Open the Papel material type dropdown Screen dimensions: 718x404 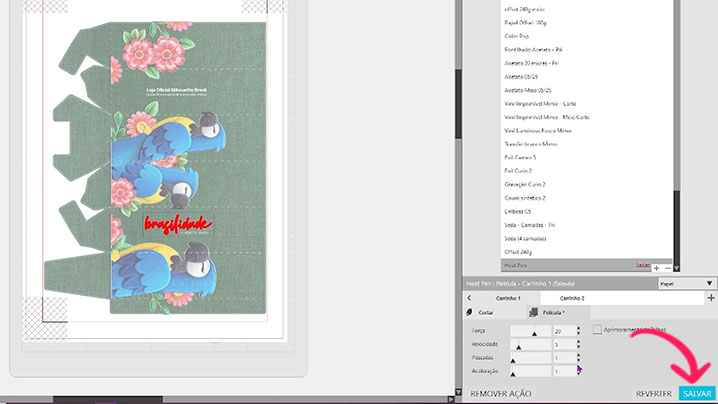coord(686,284)
